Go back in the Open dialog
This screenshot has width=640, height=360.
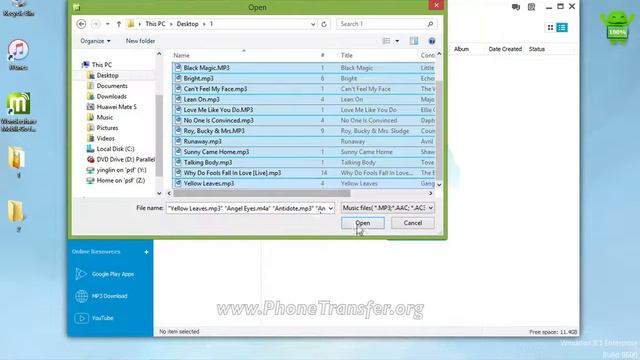click(x=81, y=24)
